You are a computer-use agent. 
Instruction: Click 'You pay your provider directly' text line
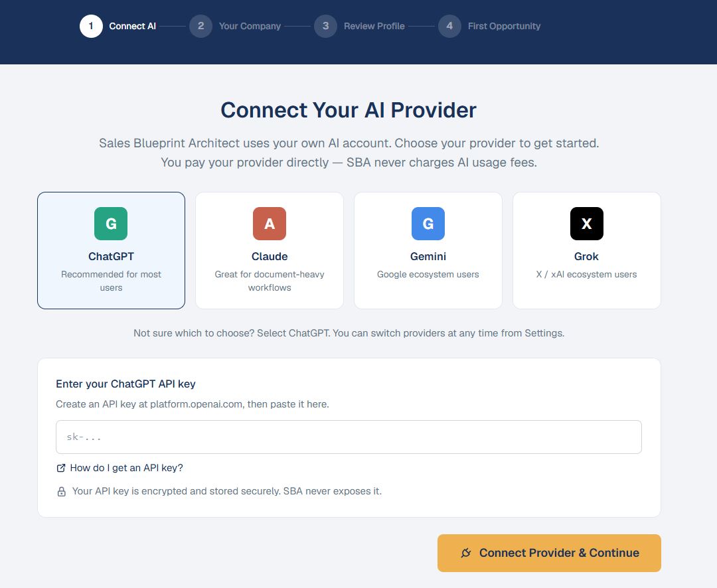(349, 163)
